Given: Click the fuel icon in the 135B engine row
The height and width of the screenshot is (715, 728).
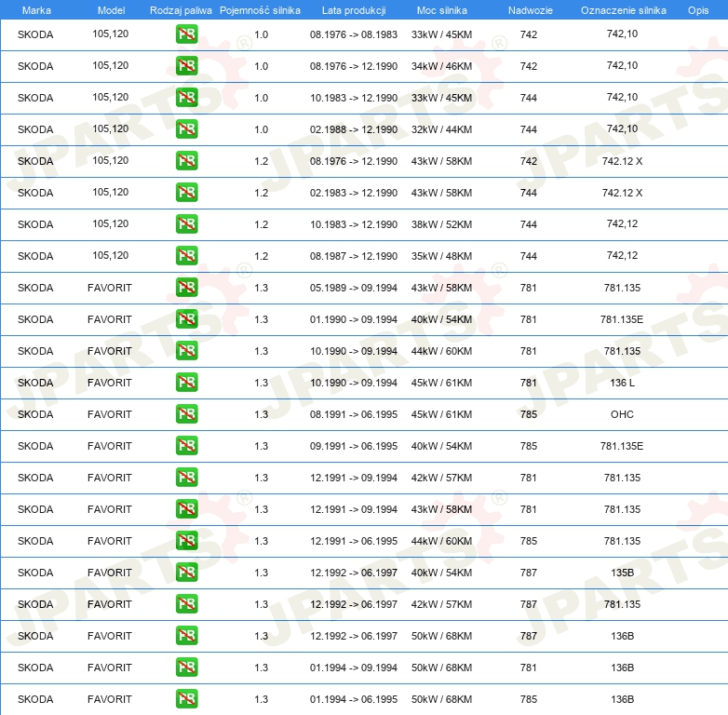Looking at the screenshot, I should 186,572.
